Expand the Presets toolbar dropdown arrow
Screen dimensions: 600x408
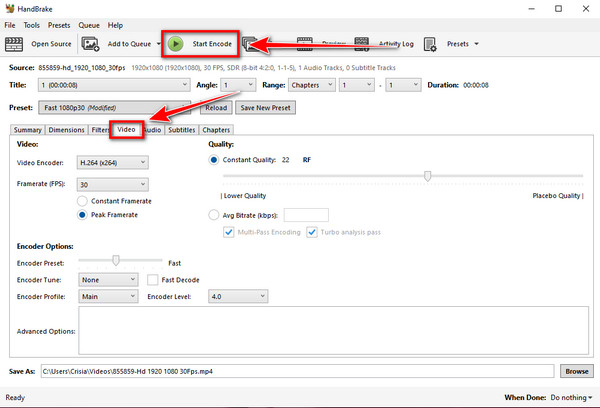[x=476, y=44]
